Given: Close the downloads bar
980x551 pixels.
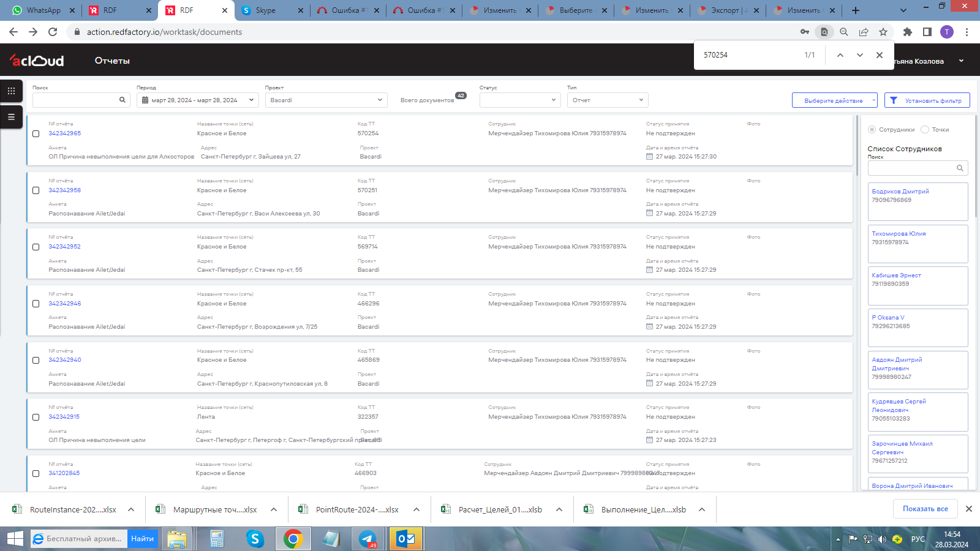Looking at the screenshot, I should pos(969,509).
